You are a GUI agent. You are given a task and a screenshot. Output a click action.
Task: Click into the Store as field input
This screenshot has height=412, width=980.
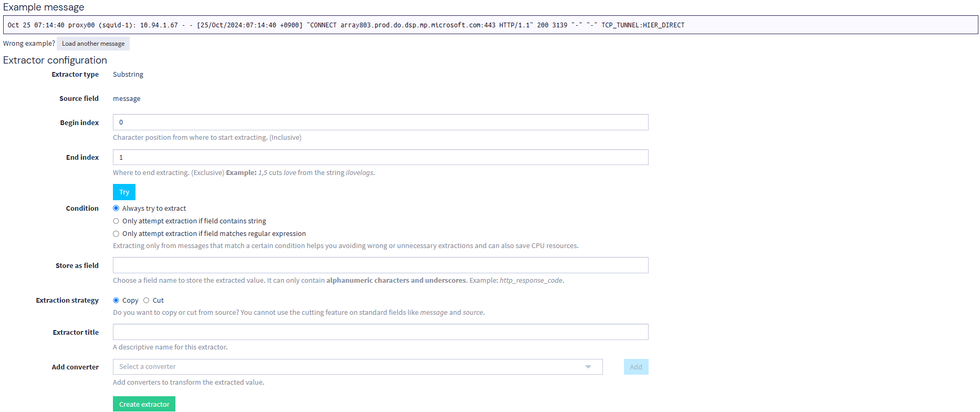380,265
